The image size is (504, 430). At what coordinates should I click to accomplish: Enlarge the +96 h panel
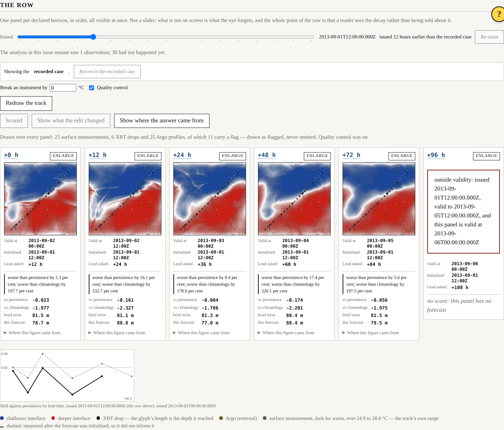(486, 156)
